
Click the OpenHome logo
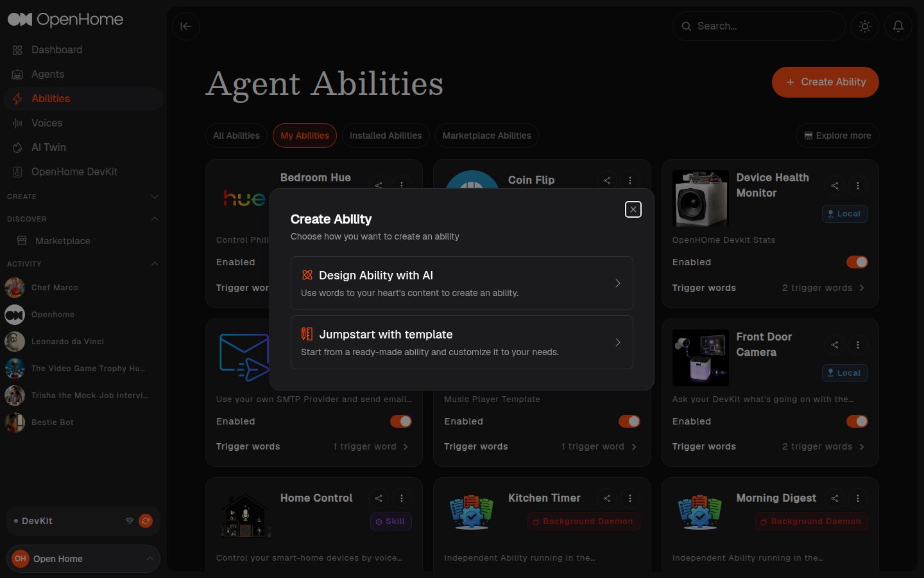65,19
